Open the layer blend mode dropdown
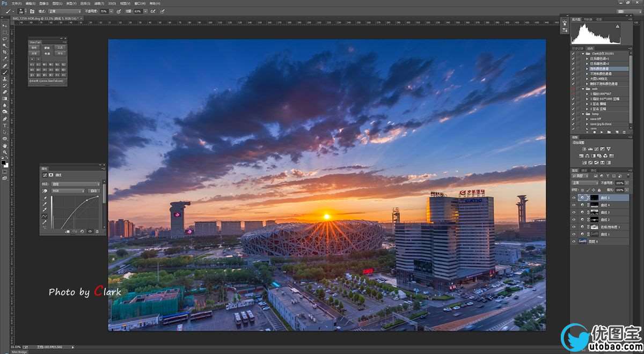This screenshot has width=644, height=354. (586, 183)
